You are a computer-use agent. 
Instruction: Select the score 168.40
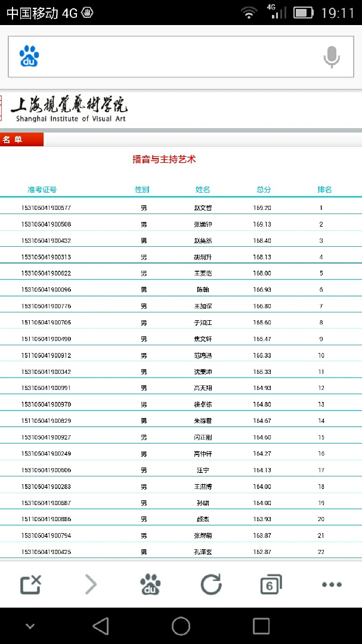262,240
